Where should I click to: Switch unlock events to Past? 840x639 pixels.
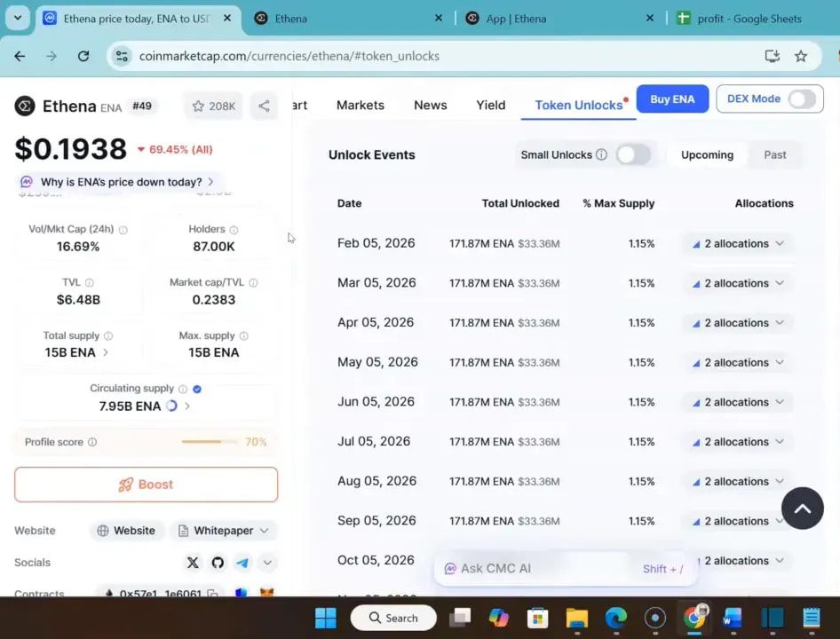(774, 154)
